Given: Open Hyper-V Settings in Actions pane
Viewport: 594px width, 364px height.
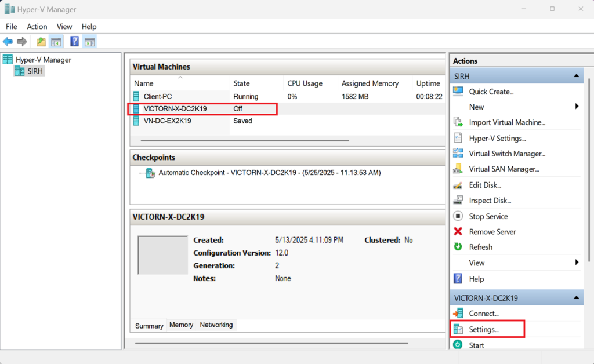Looking at the screenshot, I should 497,138.
